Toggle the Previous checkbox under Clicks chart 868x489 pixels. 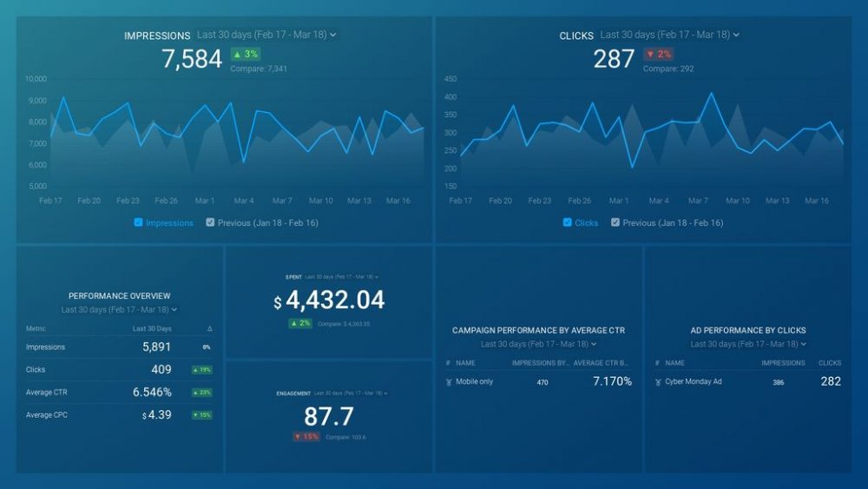coord(615,222)
